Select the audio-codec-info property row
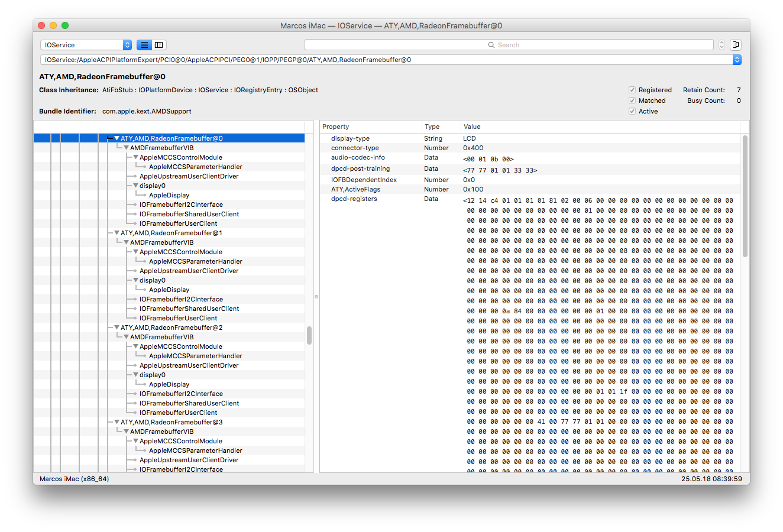Viewport: 783px width, 532px height. pyautogui.click(x=530, y=158)
